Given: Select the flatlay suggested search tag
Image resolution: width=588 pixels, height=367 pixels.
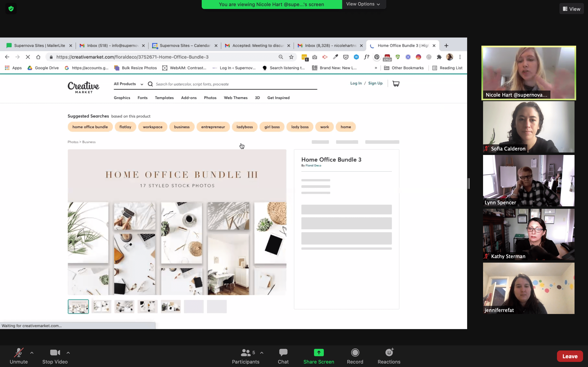Looking at the screenshot, I should click(x=125, y=127).
